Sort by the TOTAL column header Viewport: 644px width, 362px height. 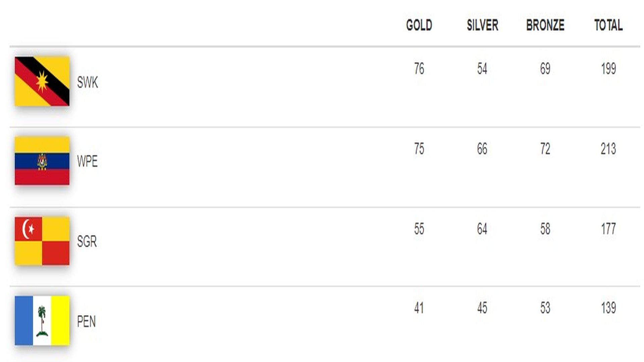pos(608,25)
